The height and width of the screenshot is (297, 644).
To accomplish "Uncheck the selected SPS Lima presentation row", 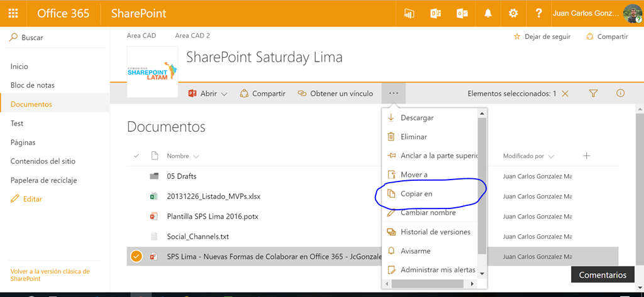I will pos(136,256).
